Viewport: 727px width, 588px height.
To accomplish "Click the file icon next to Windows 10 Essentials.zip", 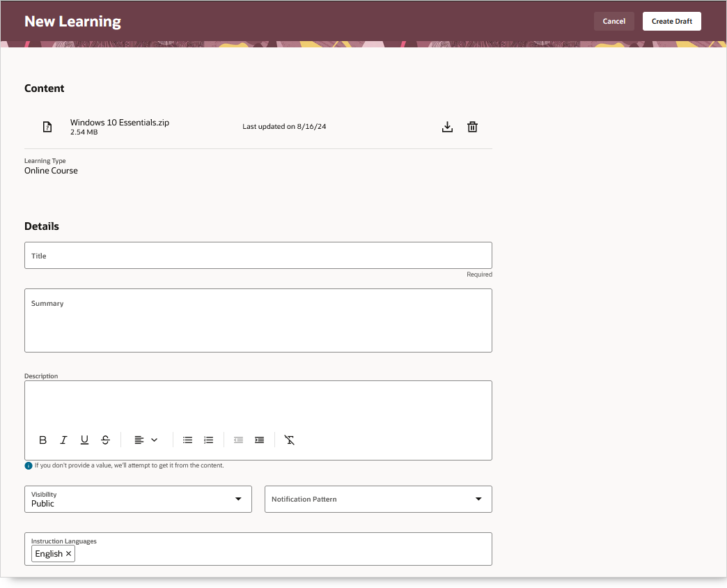I will [x=47, y=127].
